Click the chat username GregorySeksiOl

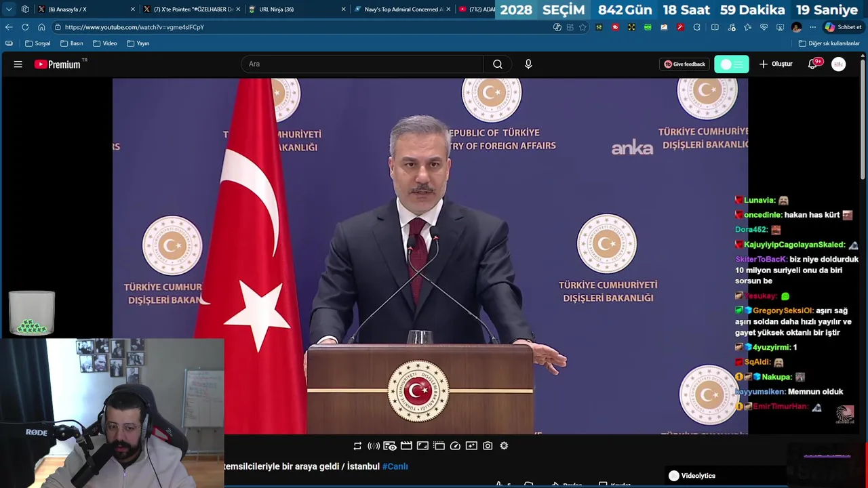(x=783, y=310)
